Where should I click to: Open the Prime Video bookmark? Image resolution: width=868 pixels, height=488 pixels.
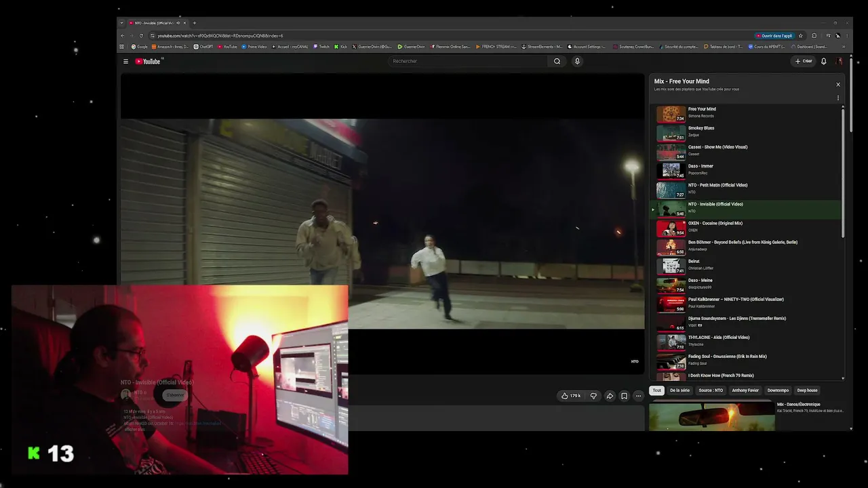(255, 47)
